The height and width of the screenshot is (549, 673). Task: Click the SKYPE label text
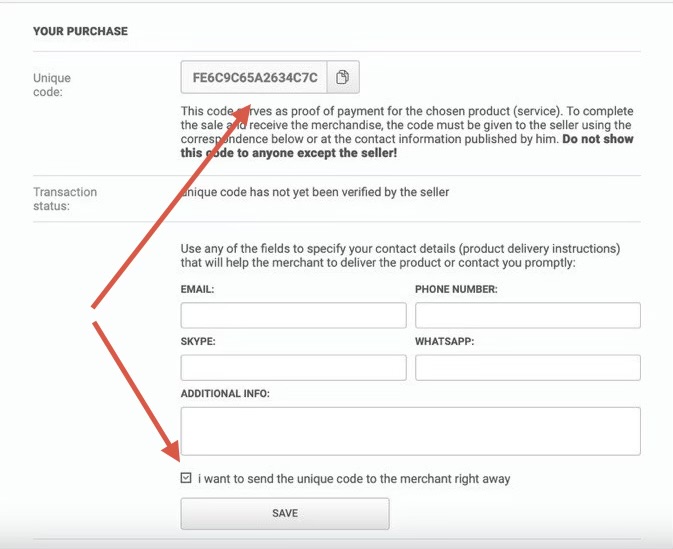coord(198,341)
